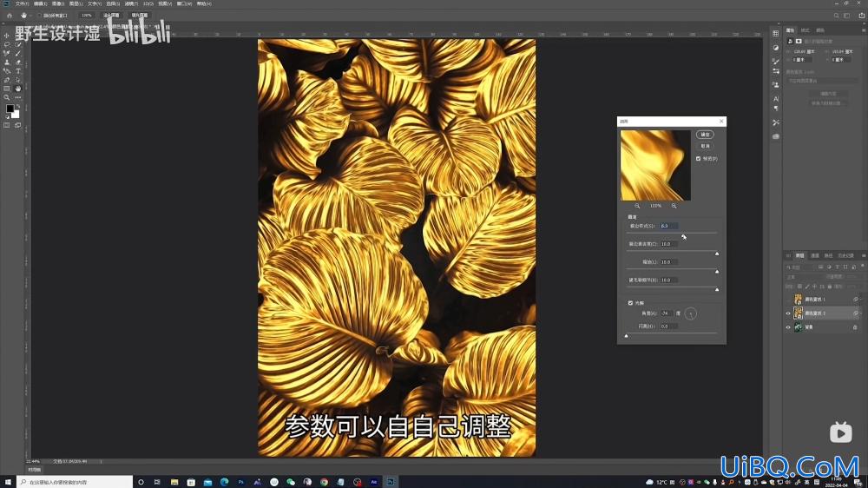868x488 pixels.
Task: Zoom in the oil paint dialog preview
Action: click(674, 206)
